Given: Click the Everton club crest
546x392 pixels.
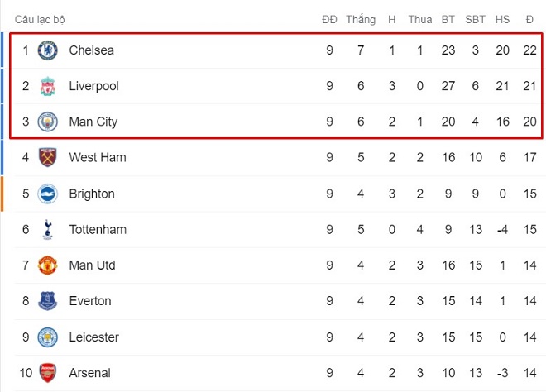Looking at the screenshot, I should point(47,301).
